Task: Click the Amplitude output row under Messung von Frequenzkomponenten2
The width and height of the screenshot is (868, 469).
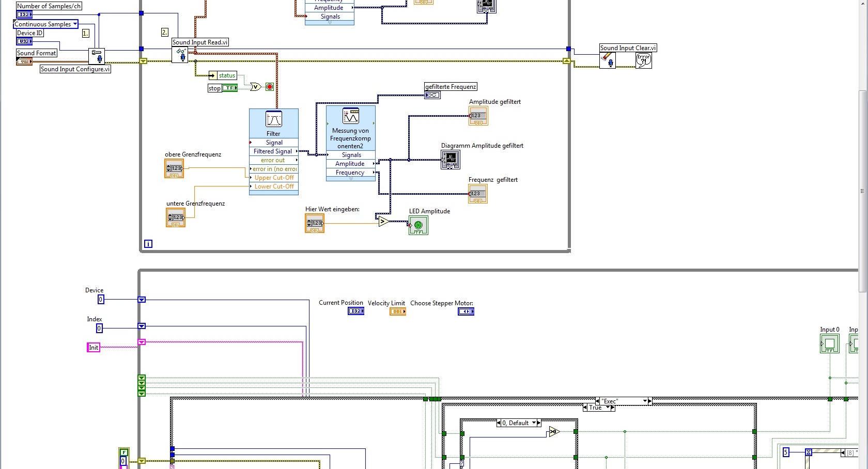Action: tap(351, 164)
